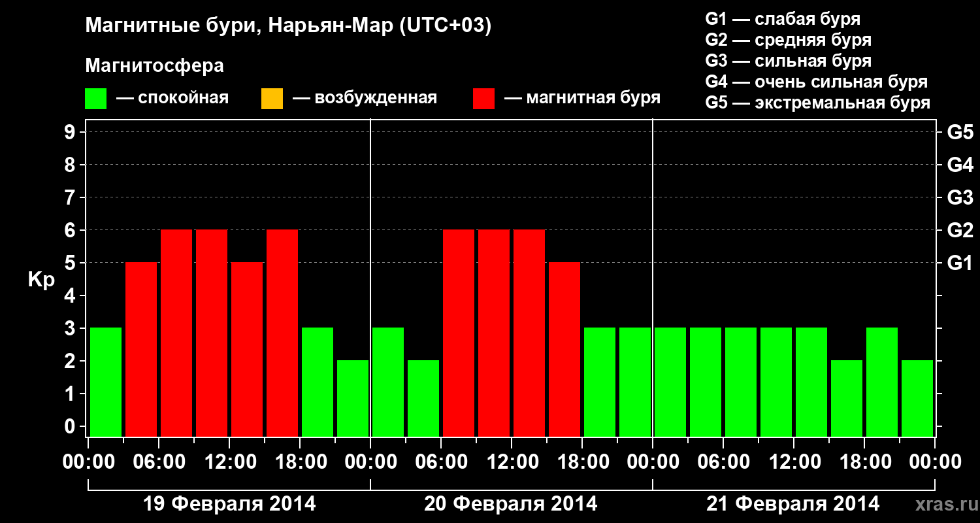Click the right-axis 'G4' storm level label
This screenshot has width=980, height=523.
click(960, 165)
